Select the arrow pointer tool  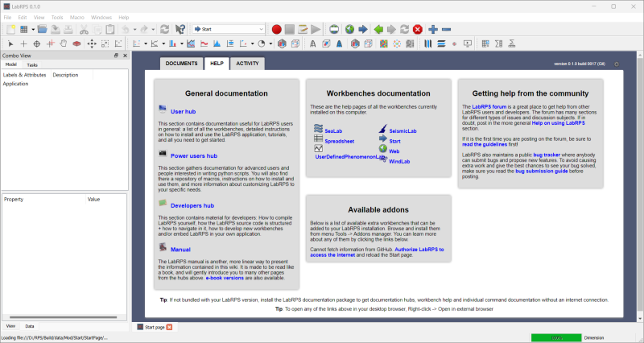pyautogui.click(x=10, y=43)
